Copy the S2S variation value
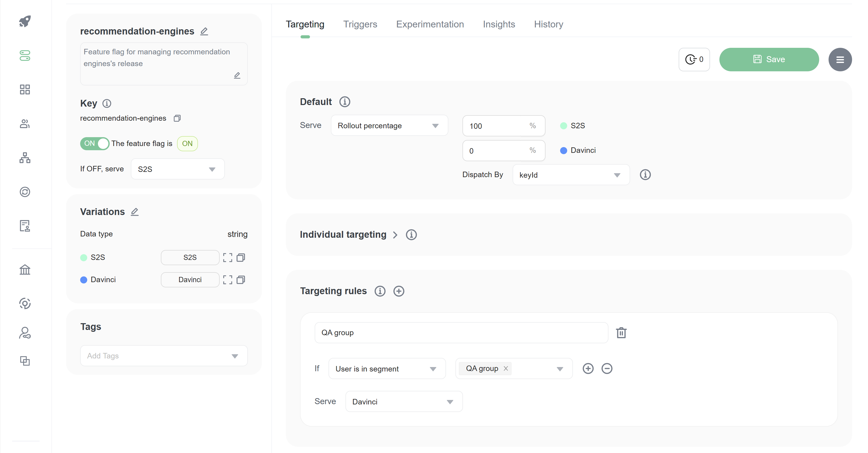 241,258
